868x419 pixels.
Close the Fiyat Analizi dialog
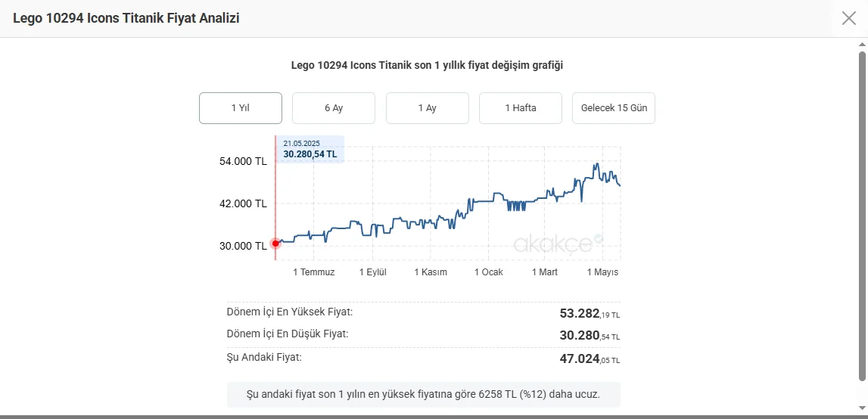click(x=848, y=18)
